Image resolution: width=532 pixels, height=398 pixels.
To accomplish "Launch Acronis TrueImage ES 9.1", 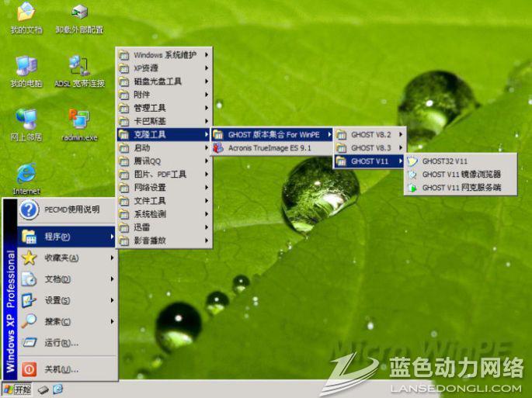I will point(269,147).
